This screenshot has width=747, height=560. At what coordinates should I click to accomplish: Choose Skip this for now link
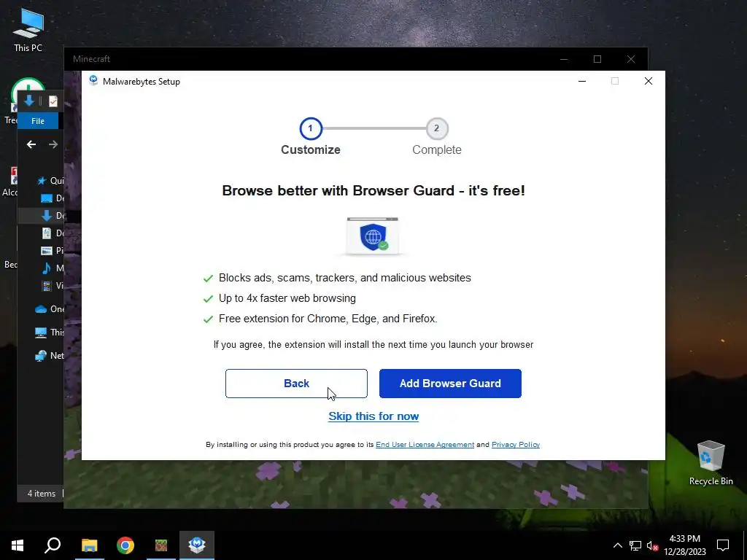coord(373,416)
